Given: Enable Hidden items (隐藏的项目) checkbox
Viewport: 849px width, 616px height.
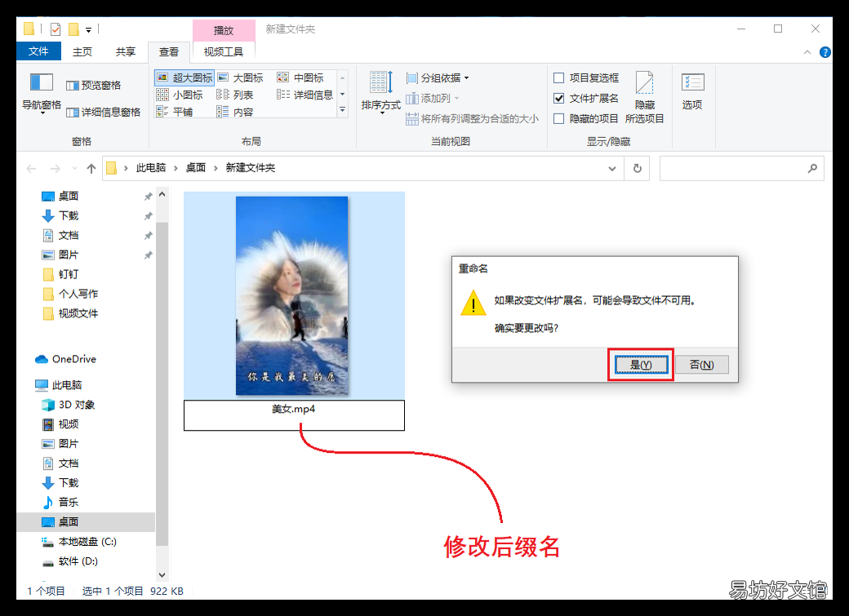Looking at the screenshot, I should [x=558, y=118].
